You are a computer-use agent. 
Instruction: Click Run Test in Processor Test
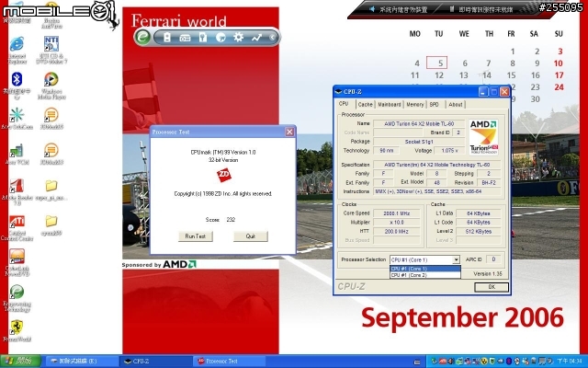pos(196,236)
